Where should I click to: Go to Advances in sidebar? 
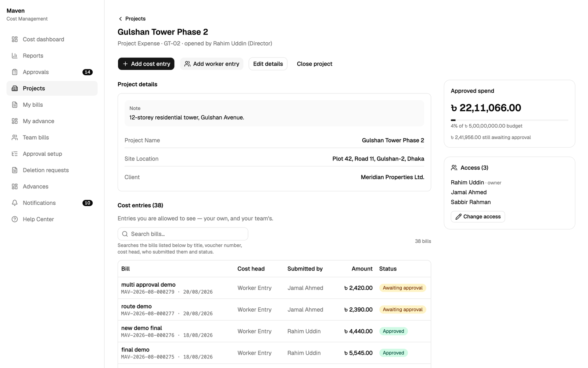point(52,187)
